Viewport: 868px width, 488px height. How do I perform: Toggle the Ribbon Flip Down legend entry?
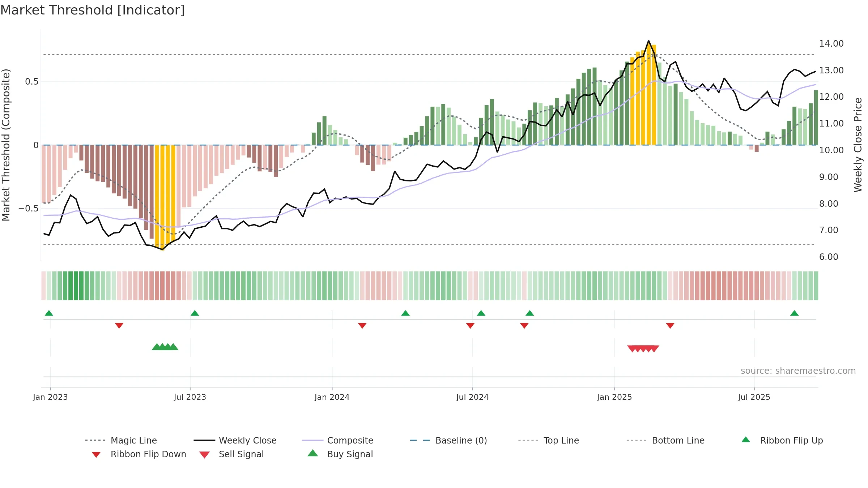click(139, 454)
